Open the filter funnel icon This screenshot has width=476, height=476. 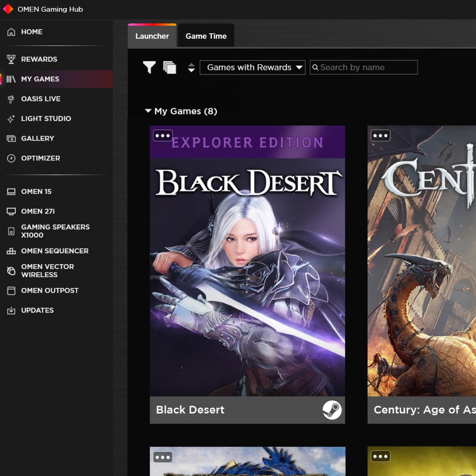pyautogui.click(x=149, y=67)
